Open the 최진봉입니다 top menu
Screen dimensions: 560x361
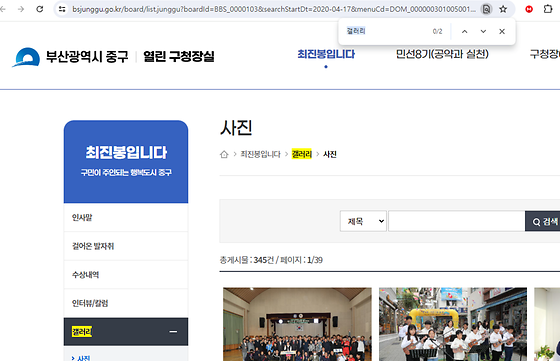(x=326, y=54)
